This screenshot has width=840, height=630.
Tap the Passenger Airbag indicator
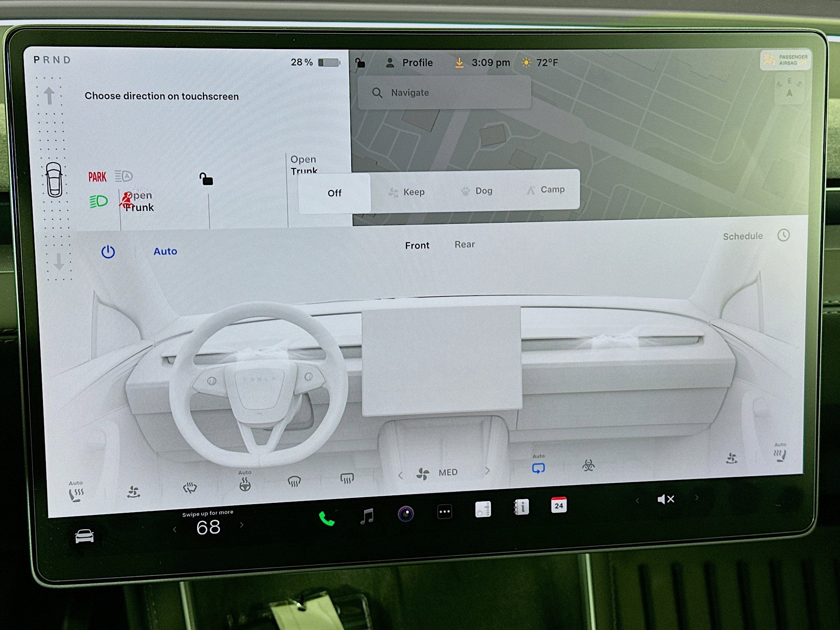785,60
